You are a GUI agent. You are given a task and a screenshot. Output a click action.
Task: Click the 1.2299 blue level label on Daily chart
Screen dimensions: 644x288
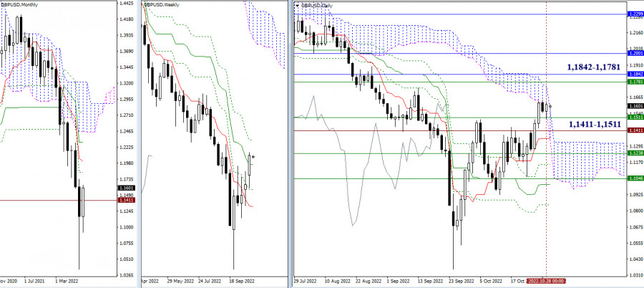636,14
